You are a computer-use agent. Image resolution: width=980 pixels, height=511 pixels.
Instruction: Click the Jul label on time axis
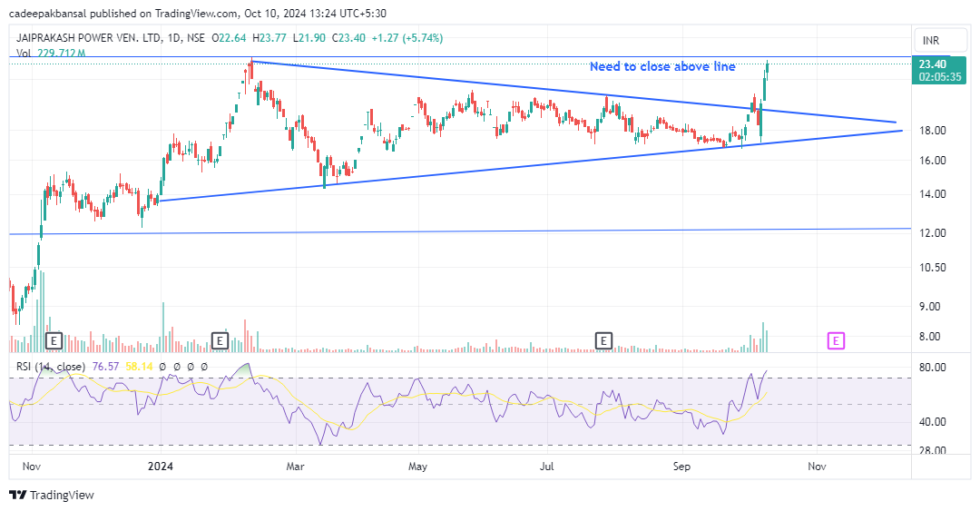tap(547, 467)
